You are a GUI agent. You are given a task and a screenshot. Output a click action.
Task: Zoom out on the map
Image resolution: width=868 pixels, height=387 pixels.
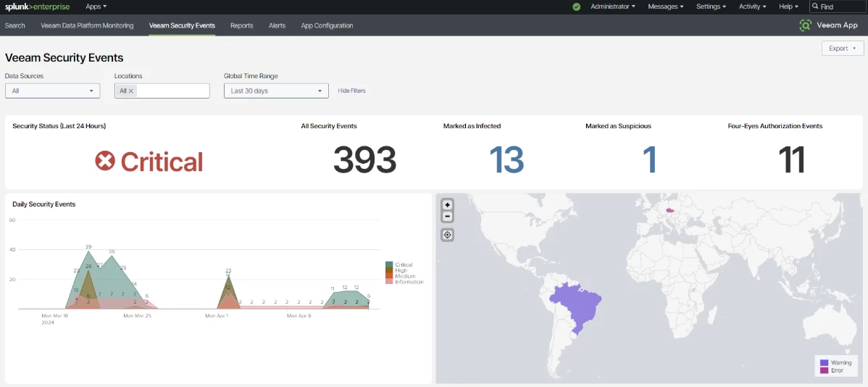447,217
